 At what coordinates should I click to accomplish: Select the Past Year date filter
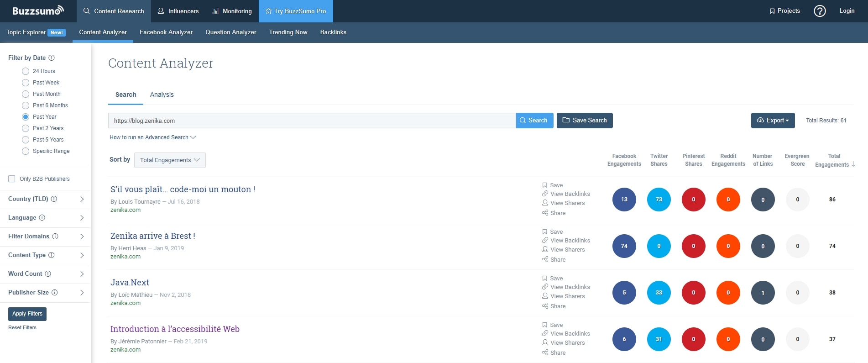tap(26, 117)
